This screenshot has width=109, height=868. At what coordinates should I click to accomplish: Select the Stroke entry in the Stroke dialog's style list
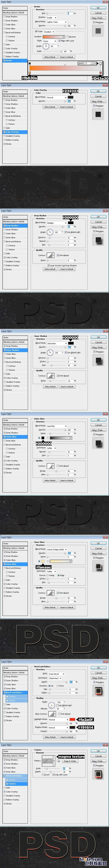point(15,61)
